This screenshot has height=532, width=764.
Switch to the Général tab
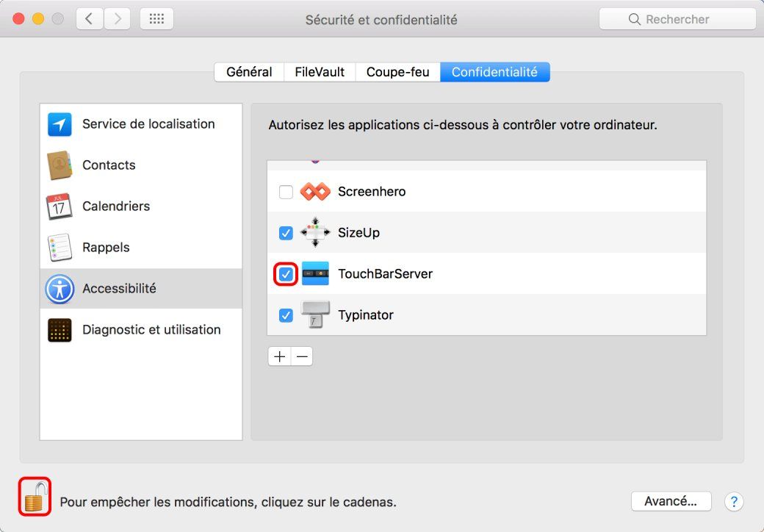(250, 71)
